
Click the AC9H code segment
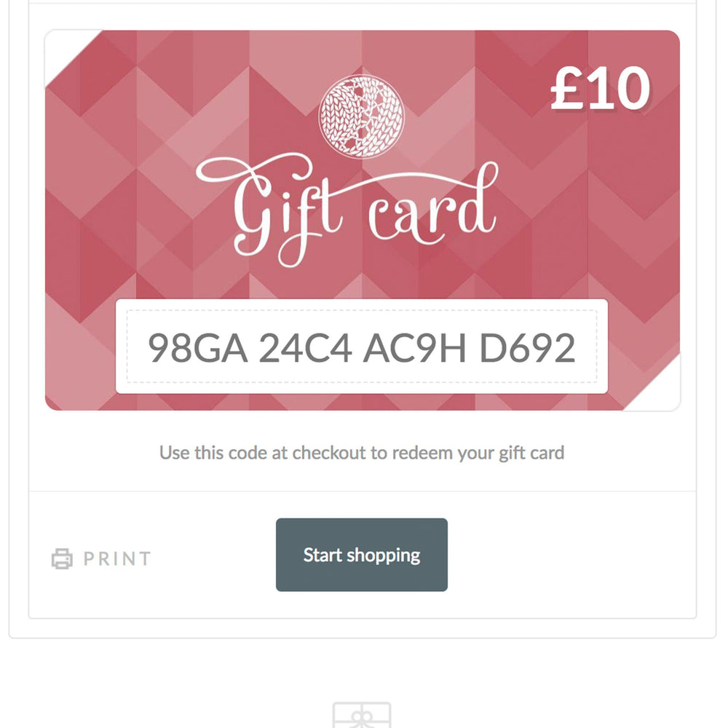point(414,348)
